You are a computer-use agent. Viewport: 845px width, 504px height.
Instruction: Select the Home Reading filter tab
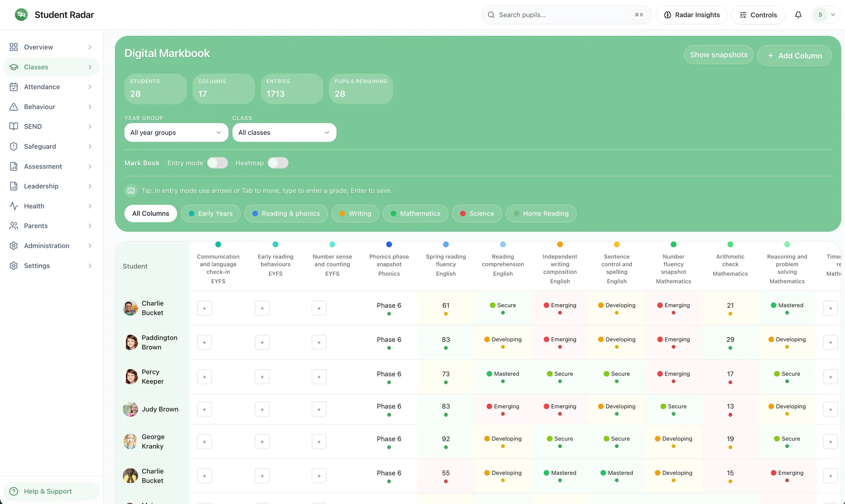coord(541,213)
